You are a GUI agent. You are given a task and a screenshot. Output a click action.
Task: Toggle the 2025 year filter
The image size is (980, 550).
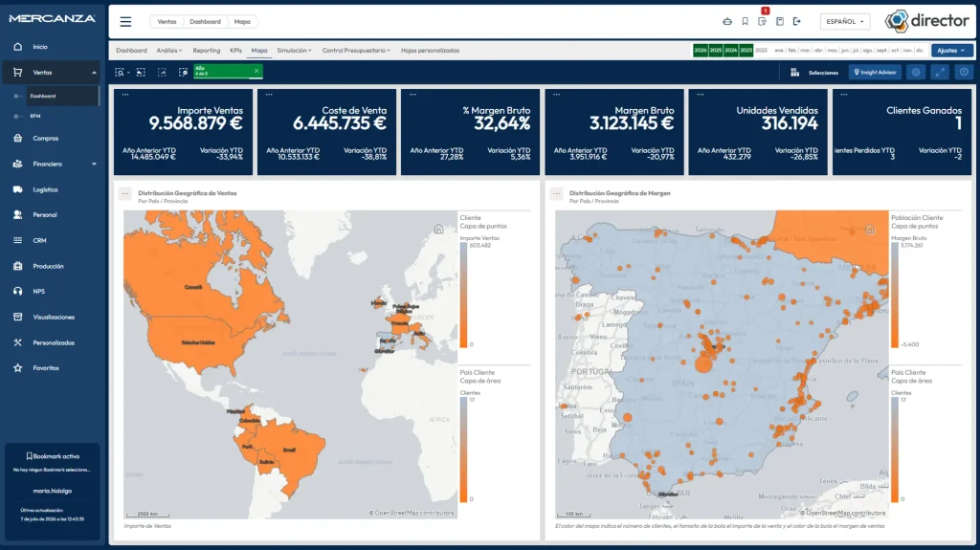coord(716,50)
